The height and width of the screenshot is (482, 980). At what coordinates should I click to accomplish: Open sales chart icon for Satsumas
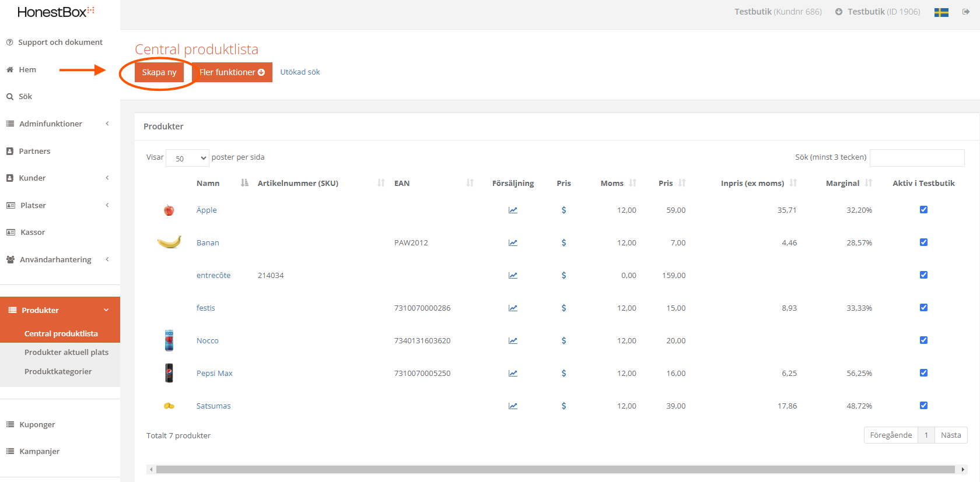click(513, 406)
